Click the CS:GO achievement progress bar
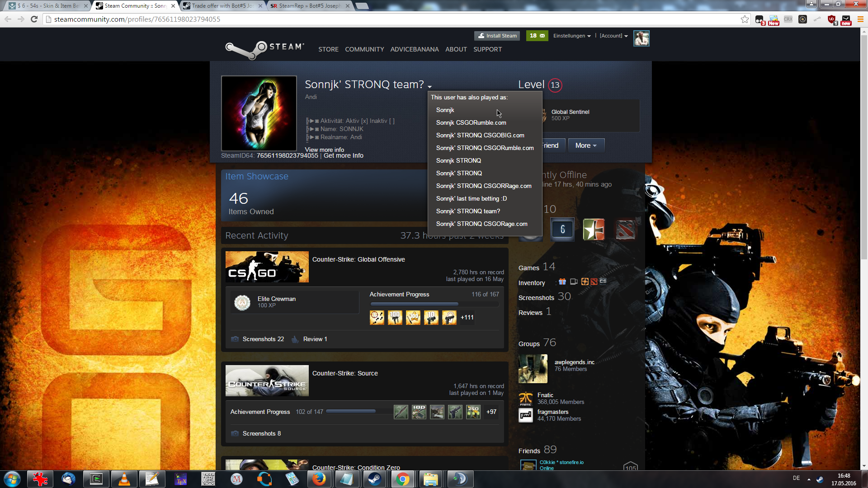 pyautogui.click(x=434, y=305)
